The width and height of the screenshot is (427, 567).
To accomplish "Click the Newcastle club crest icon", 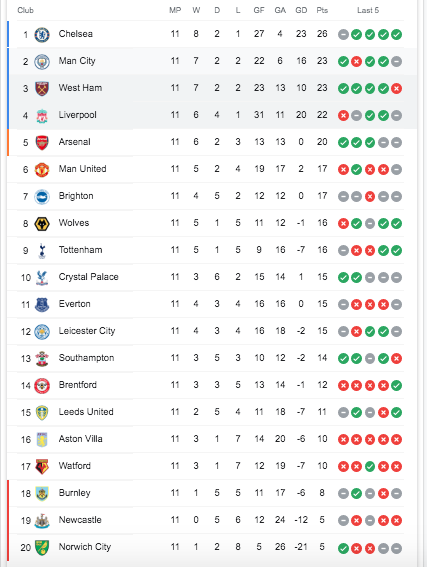I will (42, 521).
